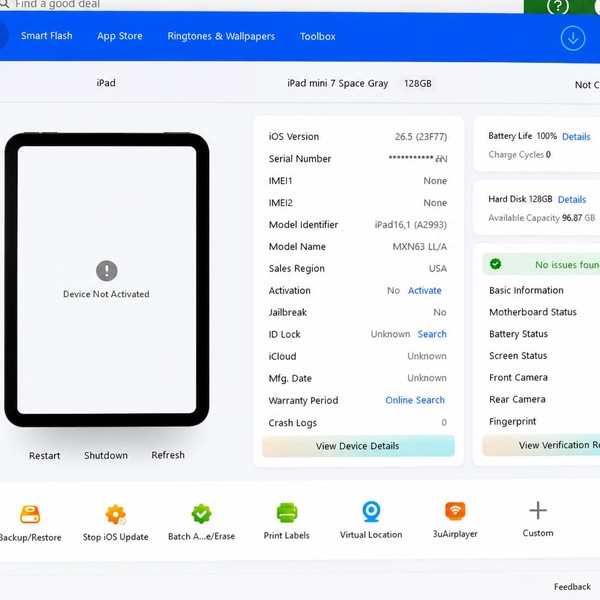Open Battery Life Details link
The image size is (600, 600).
tap(576, 137)
